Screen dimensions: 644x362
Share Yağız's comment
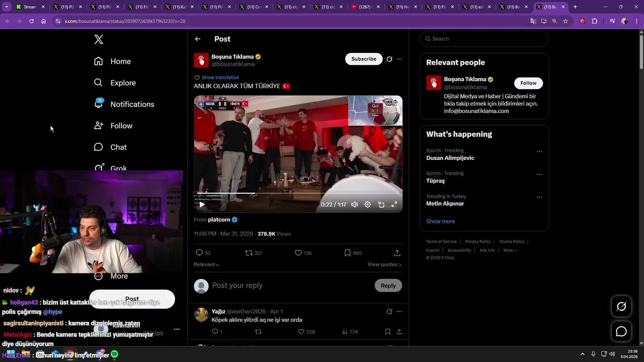tap(399, 332)
